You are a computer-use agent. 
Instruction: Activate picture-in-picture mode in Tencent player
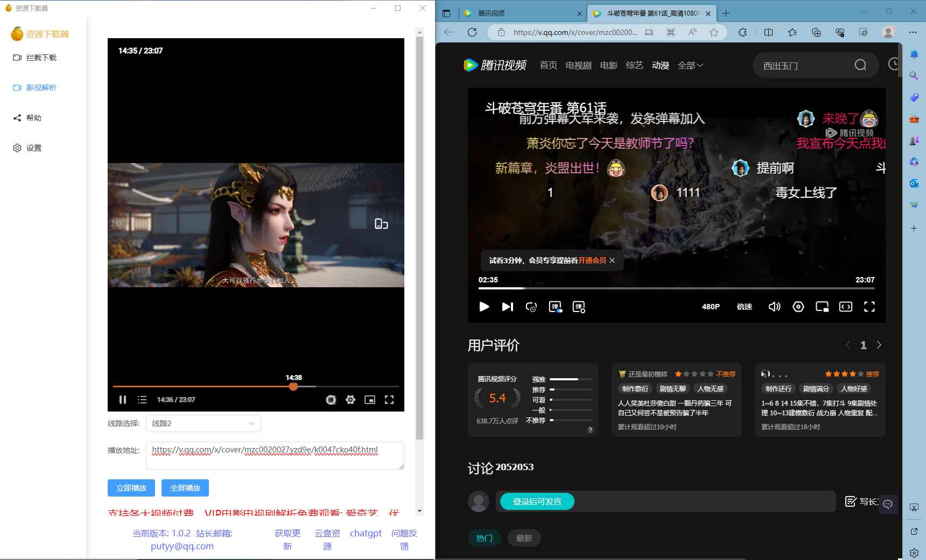click(x=822, y=307)
